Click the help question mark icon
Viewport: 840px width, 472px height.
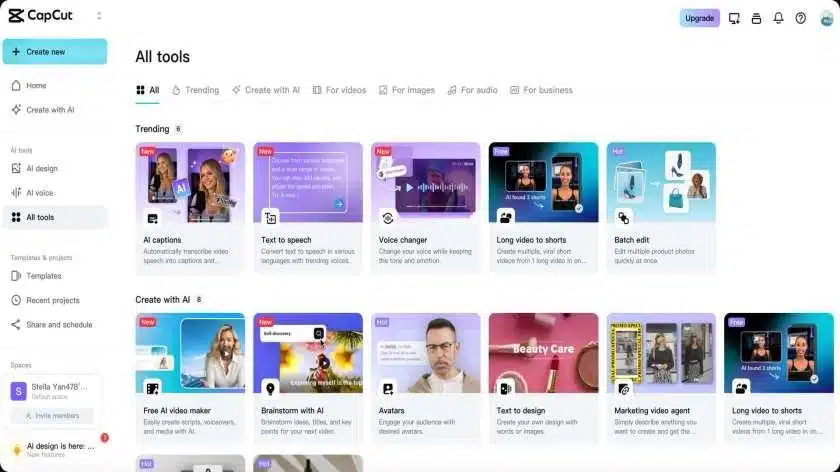click(x=800, y=18)
